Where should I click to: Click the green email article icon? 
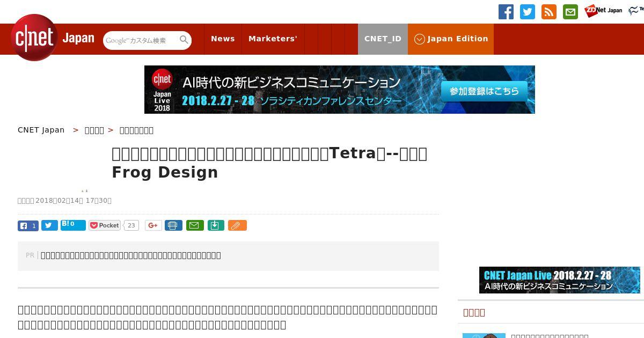(x=195, y=226)
